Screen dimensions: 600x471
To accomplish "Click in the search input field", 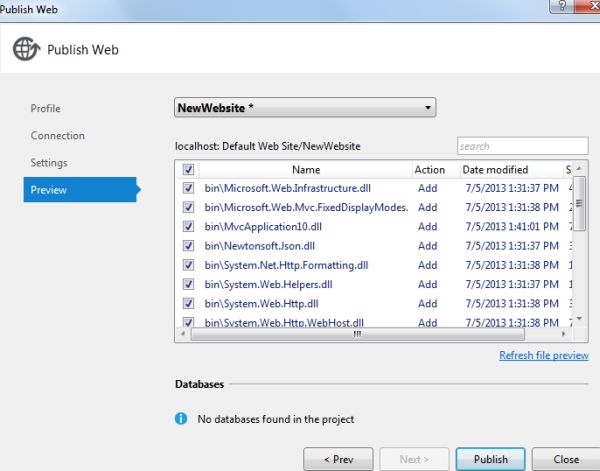I will (522, 146).
